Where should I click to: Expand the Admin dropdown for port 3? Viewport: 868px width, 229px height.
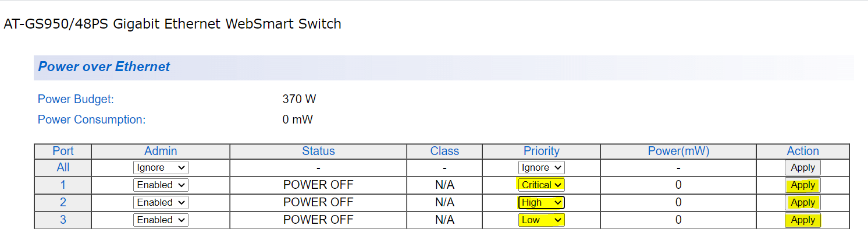tap(161, 220)
